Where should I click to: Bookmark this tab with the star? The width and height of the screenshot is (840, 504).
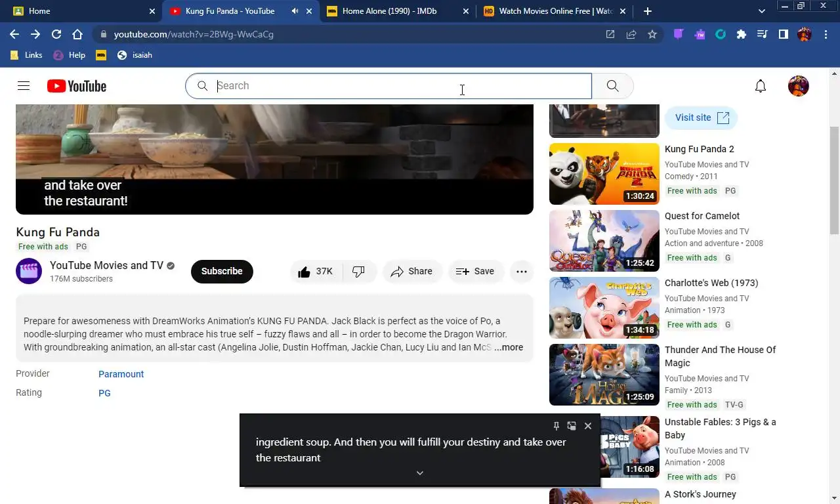[652, 34]
